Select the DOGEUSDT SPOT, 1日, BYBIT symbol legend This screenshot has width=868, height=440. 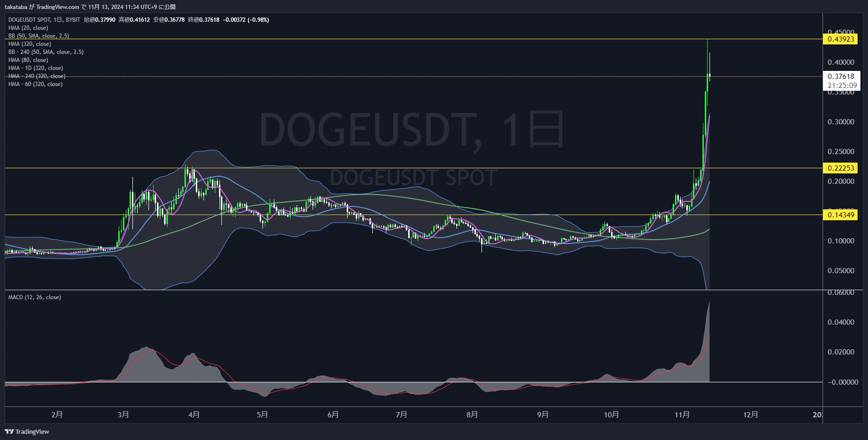tap(44, 20)
